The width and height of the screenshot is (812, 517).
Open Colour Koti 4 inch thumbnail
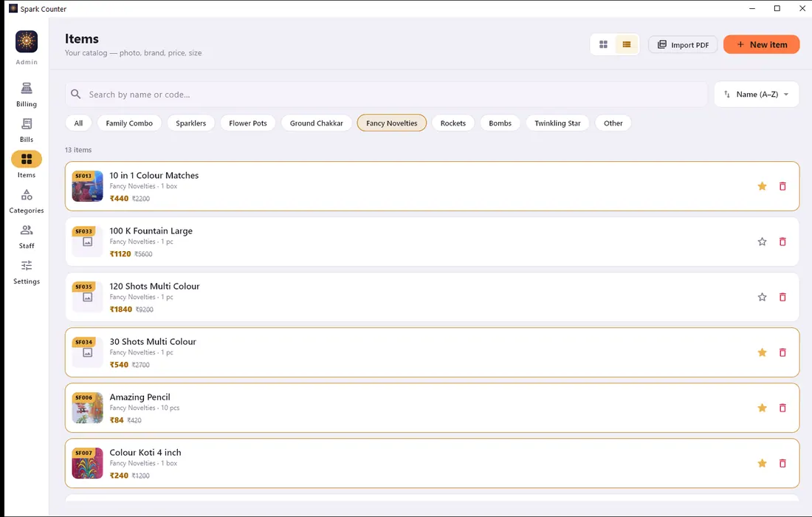pos(88,463)
